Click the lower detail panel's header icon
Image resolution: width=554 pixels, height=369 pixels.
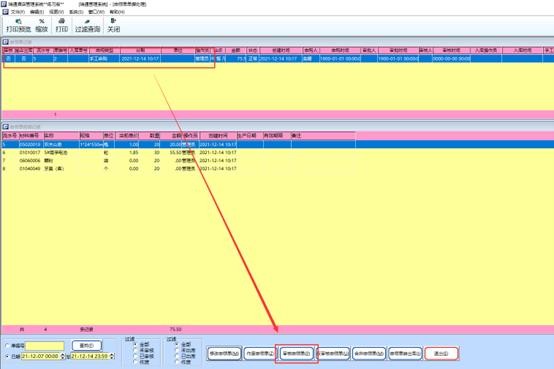5,126
